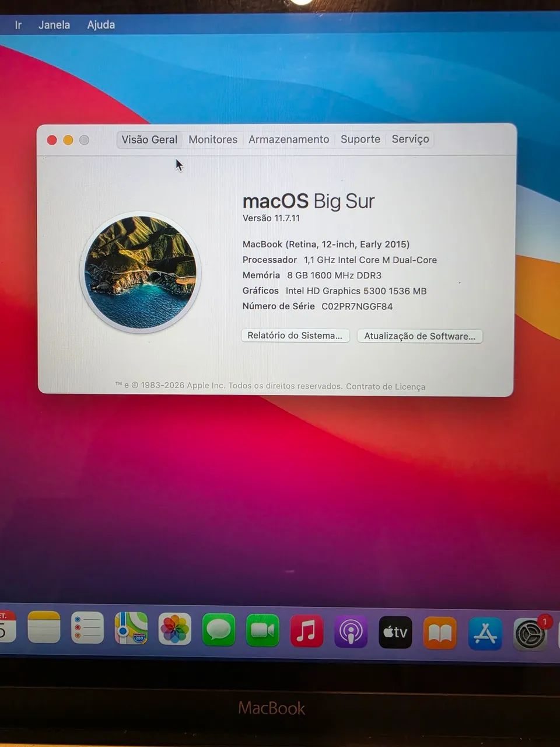Open the Books app in the Dock

coord(440,633)
